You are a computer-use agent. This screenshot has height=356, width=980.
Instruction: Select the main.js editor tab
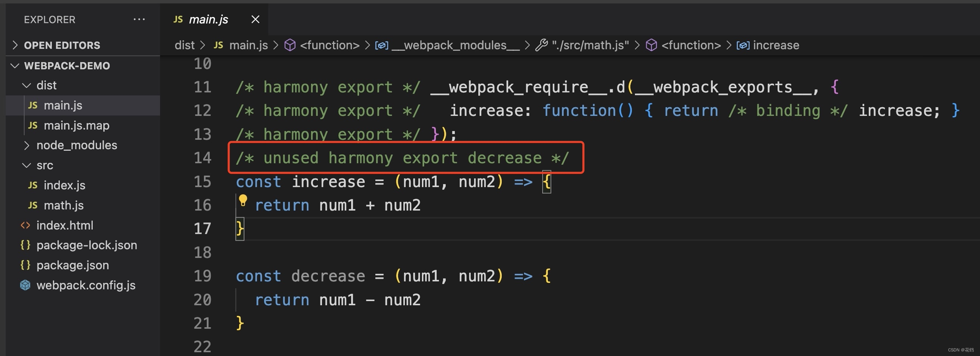(214, 19)
